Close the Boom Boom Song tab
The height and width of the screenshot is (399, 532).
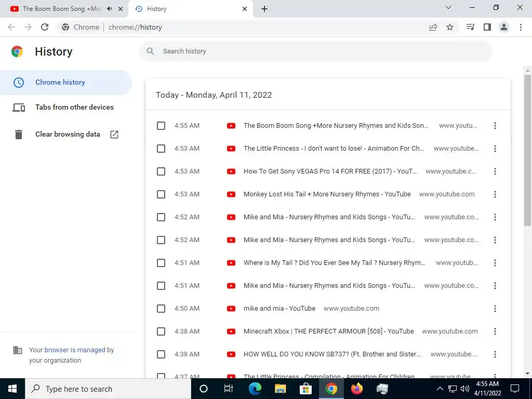point(121,9)
